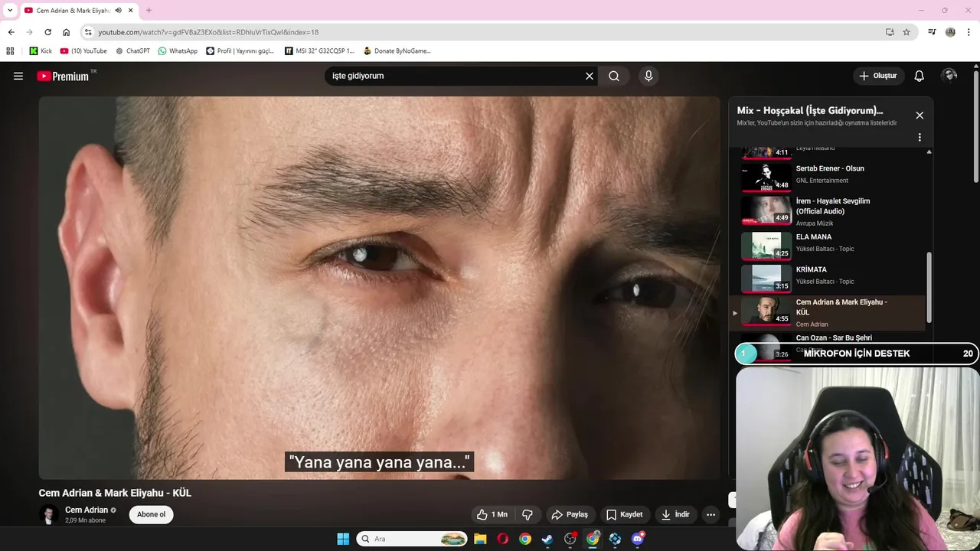Open the Windows Start menu

click(x=343, y=539)
